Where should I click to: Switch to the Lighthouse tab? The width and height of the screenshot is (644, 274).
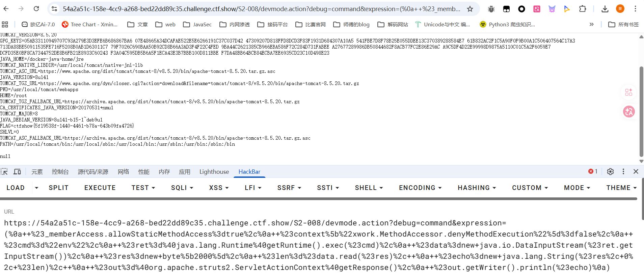(x=214, y=171)
